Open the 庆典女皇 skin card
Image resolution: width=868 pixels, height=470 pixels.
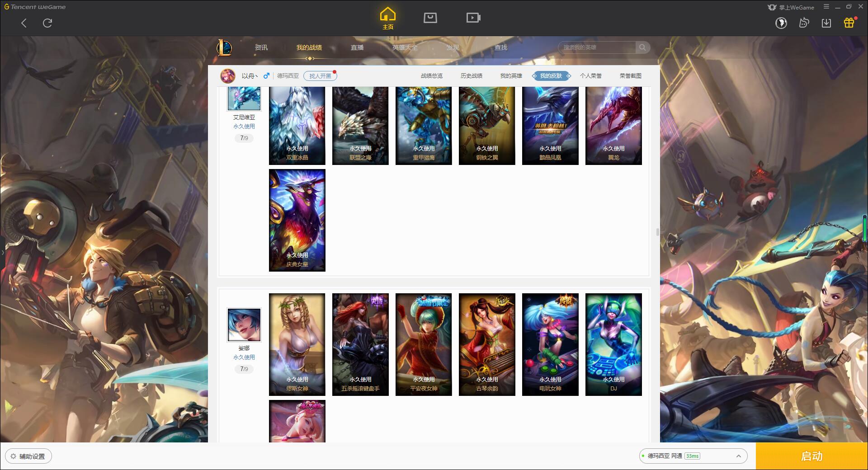click(297, 221)
